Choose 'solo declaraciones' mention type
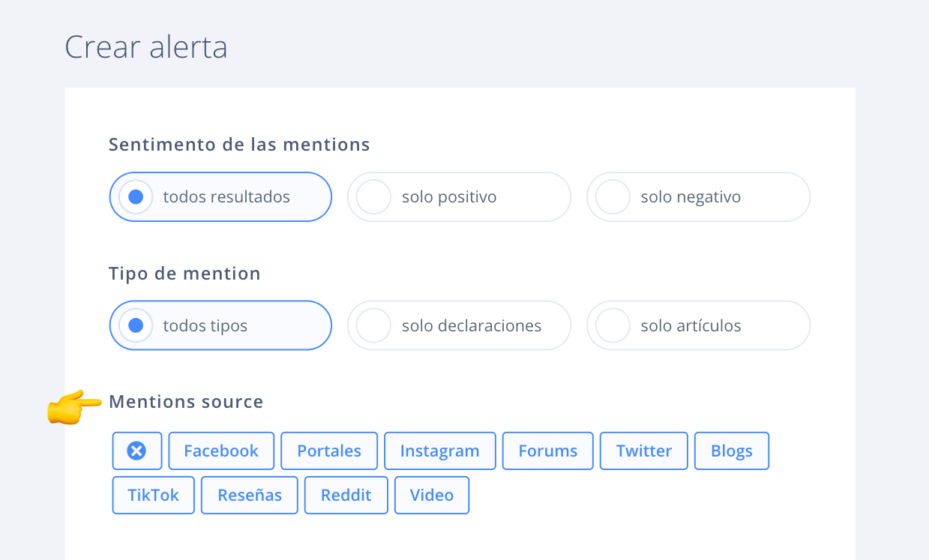The height and width of the screenshot is (560, 929). [x=459, y=325]
